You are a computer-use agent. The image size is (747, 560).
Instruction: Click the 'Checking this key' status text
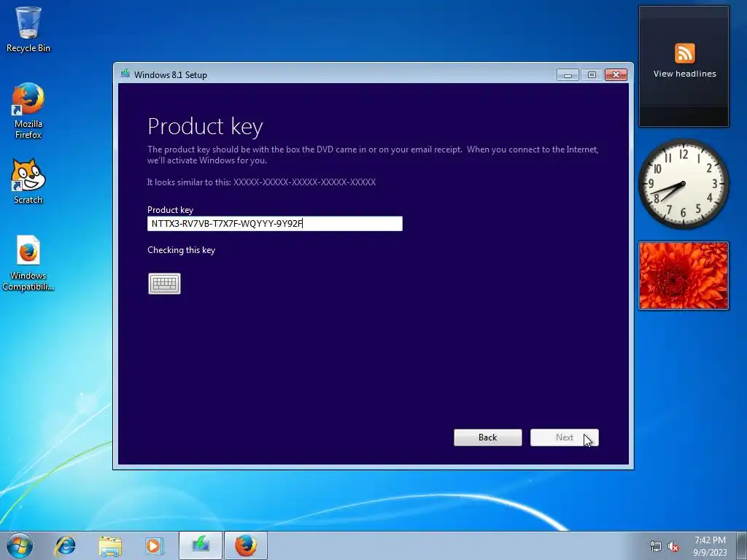(x=181, y=250)
